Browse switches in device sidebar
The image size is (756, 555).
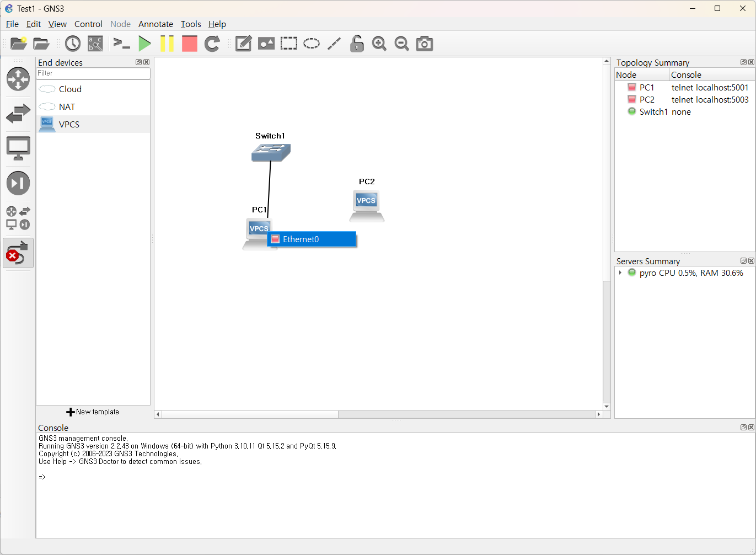click(x=18, y=114)
